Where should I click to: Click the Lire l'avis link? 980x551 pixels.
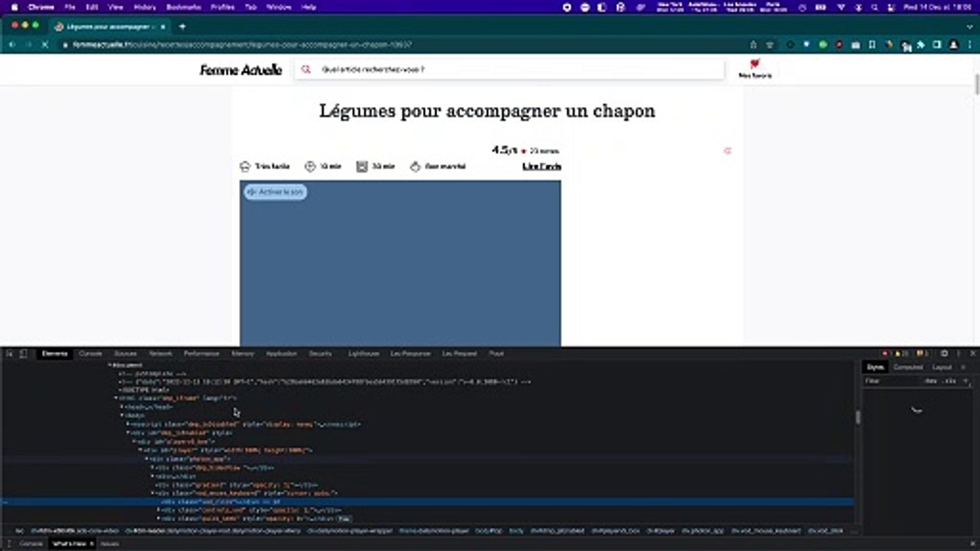point(542,166)
